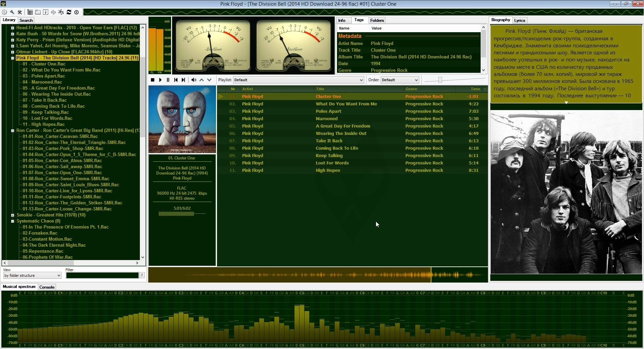Screen dimensions: 644x349
Task: Click the crossed tools icon
Action: 20,12
